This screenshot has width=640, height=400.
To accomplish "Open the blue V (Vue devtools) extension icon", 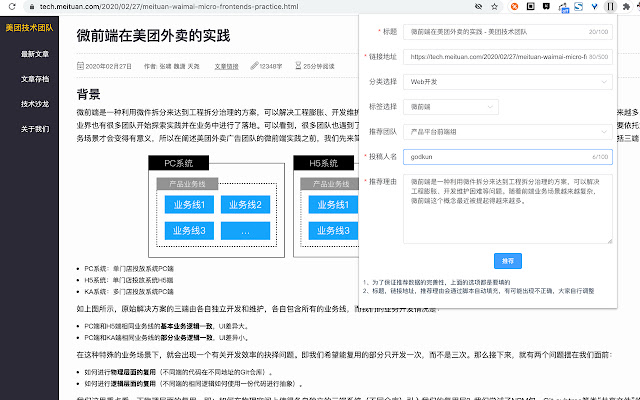I will pyautogui.click(x=595, y=7).
